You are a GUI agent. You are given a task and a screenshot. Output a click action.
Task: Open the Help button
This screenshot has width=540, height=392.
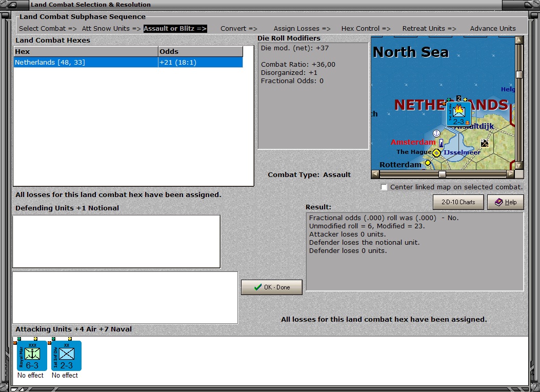506,202
